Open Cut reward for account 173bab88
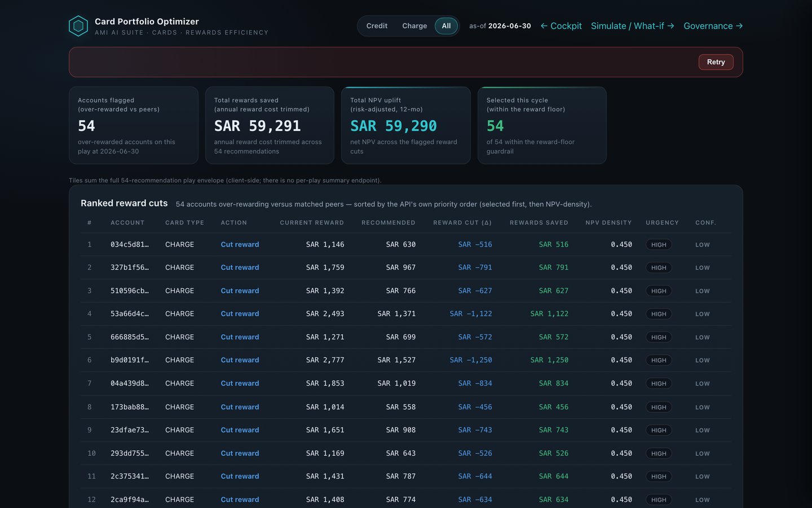The image size is (812, 508). (x=240, y=407)
